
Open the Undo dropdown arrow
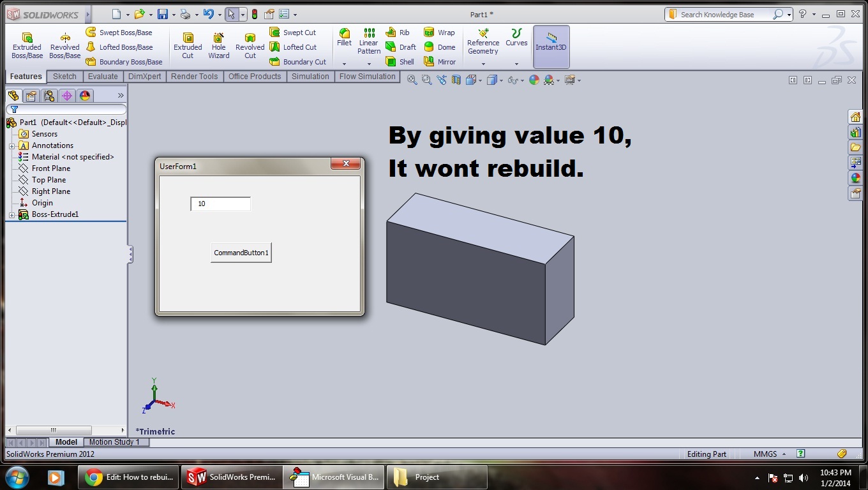coord(219,14)
